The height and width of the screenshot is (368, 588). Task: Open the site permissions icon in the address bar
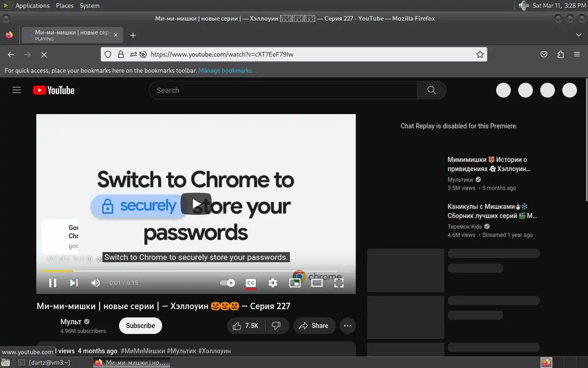click(133, 54)
